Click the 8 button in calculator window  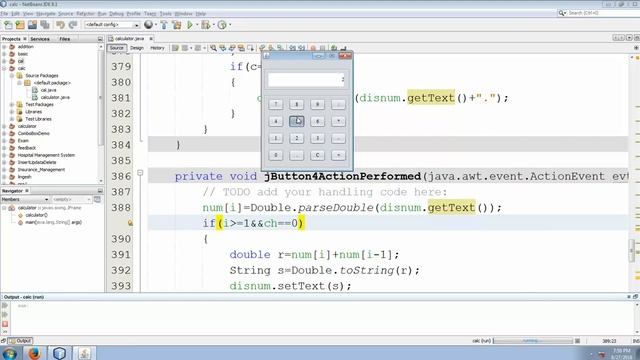(x=297, y=104)
